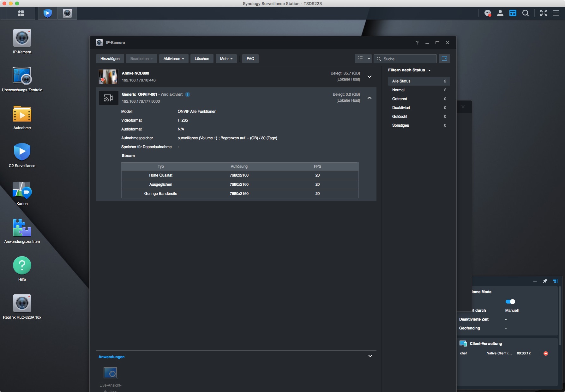
Task: Launch C2 Surveillance desktop app
Action: pos(22,155)
